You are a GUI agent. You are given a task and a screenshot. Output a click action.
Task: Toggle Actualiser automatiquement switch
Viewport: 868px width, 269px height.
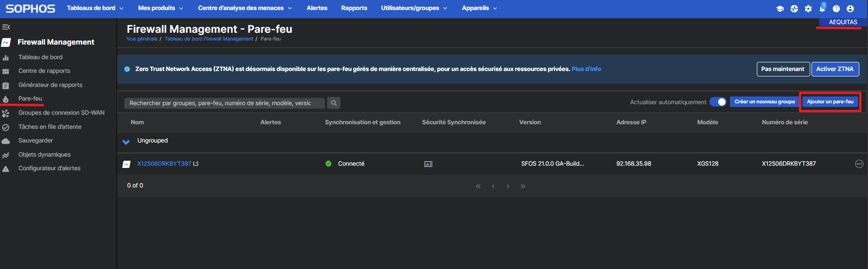[718, 102]
